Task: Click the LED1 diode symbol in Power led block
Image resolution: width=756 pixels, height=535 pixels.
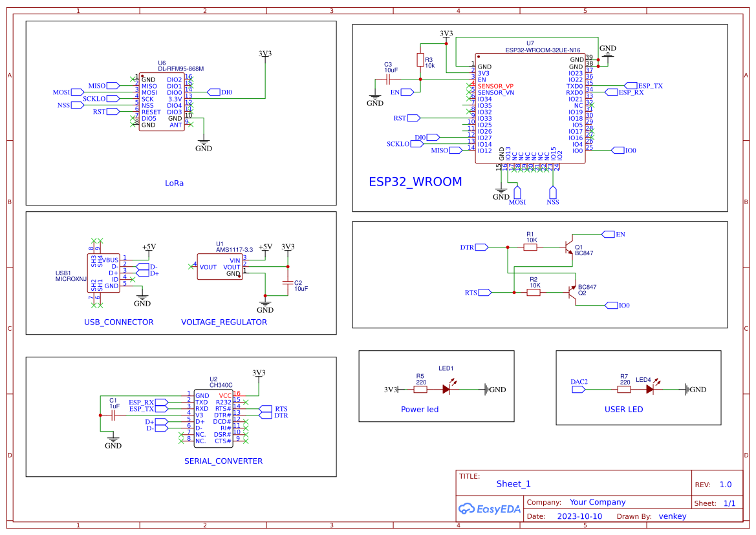Action: [x=446, y=389]
